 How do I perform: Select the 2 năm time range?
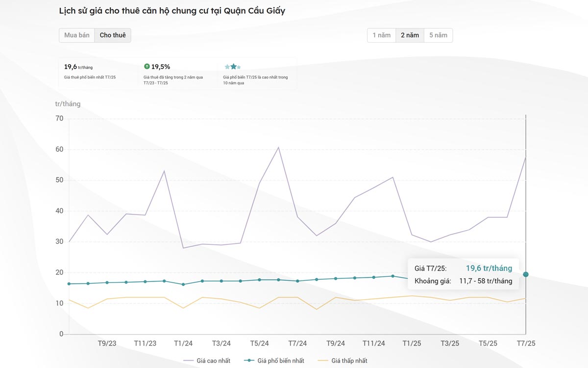[x=410, y=35]
